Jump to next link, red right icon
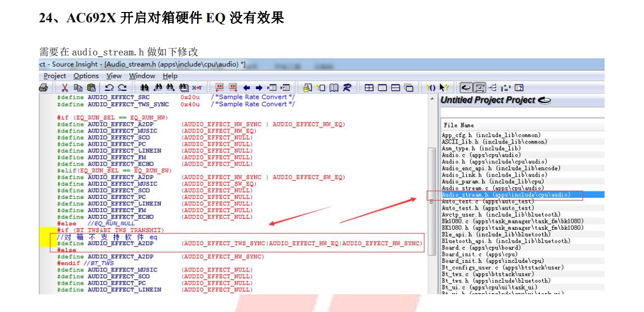The width and height of the screenshot is (644, 312). click(233, 87)
